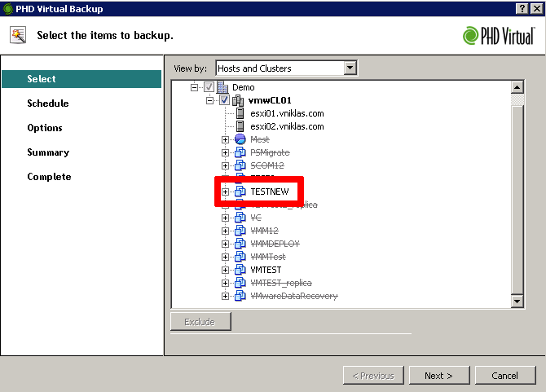Image resolution: width=546 pixels, height=392 pixels.
Task: Select the esxi02.vniklas.com label
Action: pyautogui.click(x=287, y=126)
